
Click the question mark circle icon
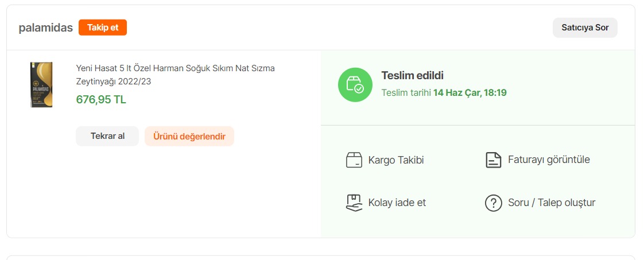pyautogui.click(x=493, y=203)
